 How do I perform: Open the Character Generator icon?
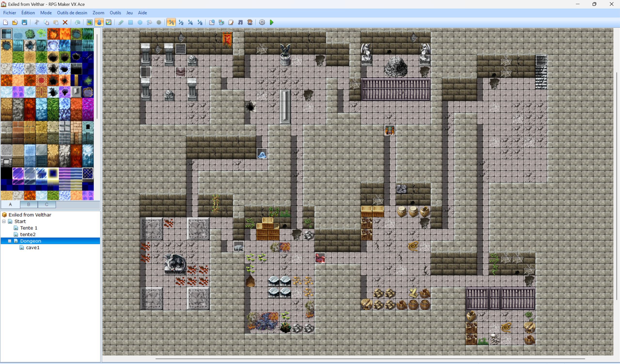pos(250,22)
